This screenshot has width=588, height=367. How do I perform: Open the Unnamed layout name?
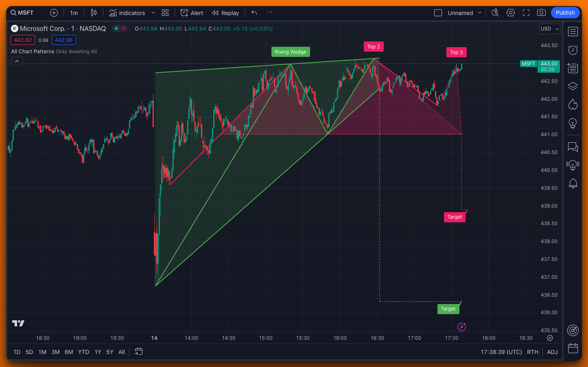(x=460, y=13)
